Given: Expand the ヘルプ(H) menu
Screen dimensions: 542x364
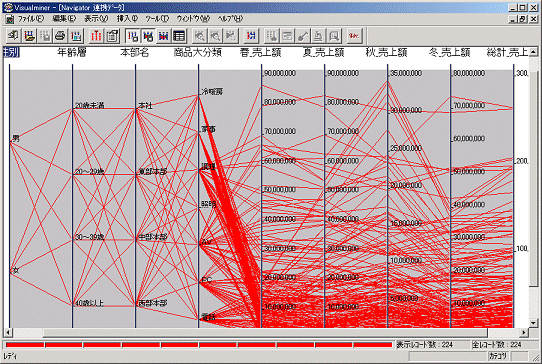Looking at the screenshot, I should pyautogui.click(x=231, y=19).
